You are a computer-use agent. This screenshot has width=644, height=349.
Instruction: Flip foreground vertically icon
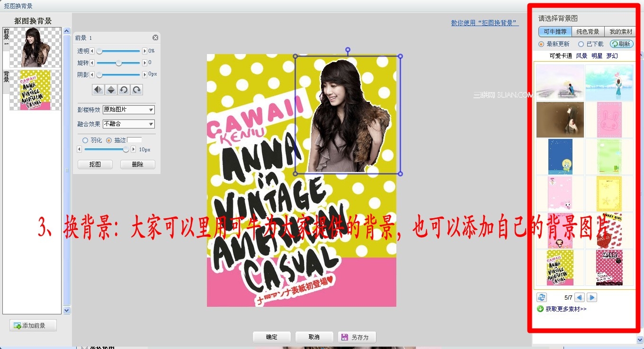111,90
